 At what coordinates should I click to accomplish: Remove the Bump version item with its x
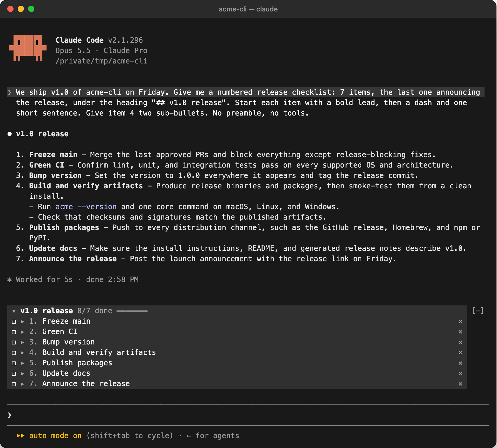(460, 342)
